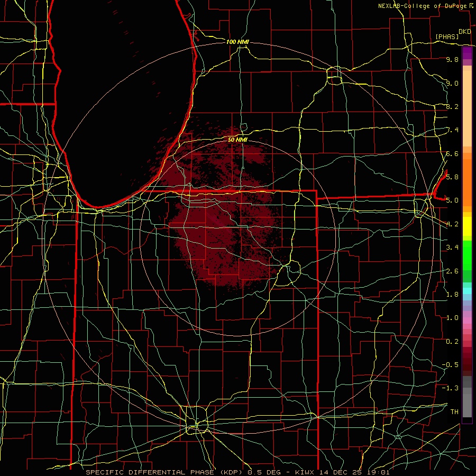Click the 100 NMI range ring label
This screenshot has width=476, height=476.
click(x=237, y=42)
